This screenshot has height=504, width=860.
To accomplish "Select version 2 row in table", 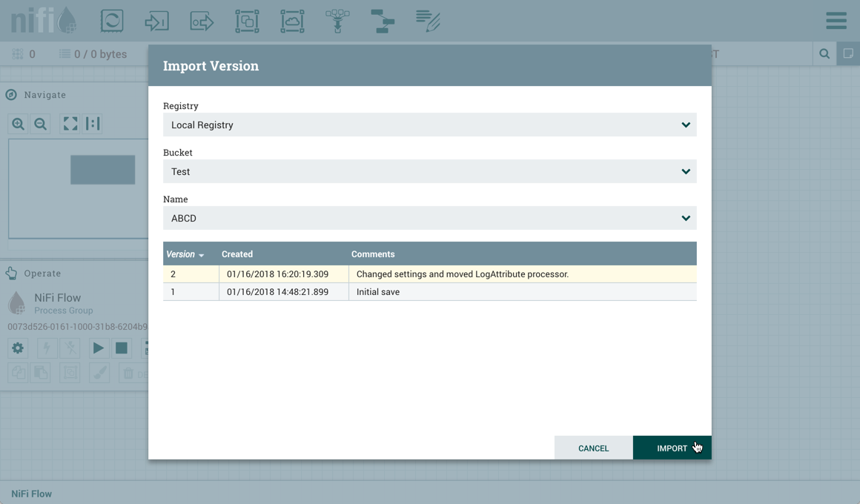I will click(429, 274).
